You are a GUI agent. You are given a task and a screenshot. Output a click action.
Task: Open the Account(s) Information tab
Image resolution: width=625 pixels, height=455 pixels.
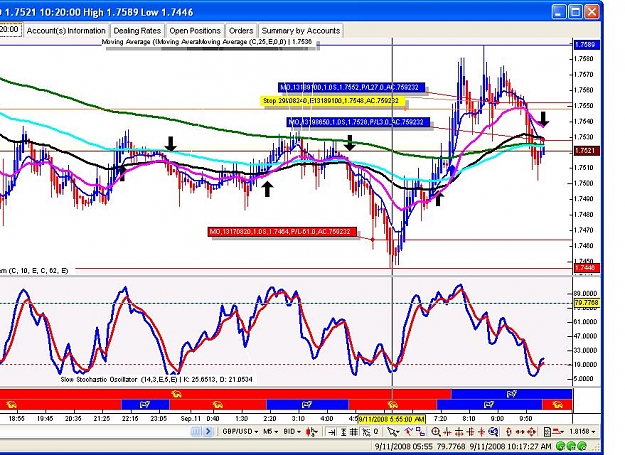pyautogui.click(x=66, y=31)
